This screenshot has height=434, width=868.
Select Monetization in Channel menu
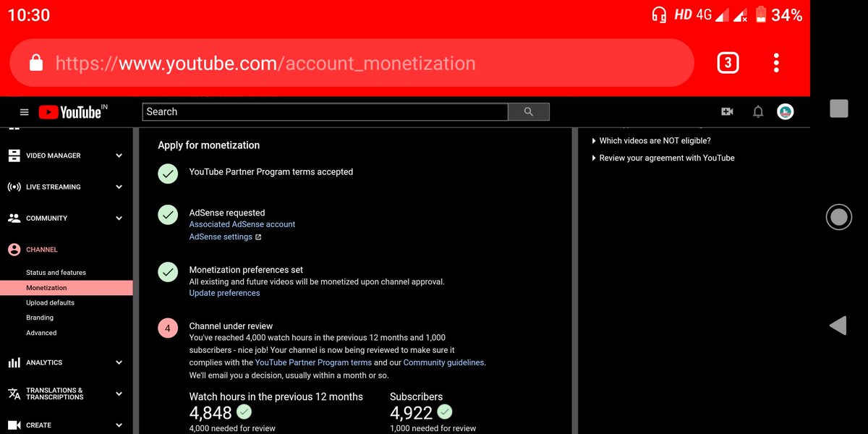[67, 288]
